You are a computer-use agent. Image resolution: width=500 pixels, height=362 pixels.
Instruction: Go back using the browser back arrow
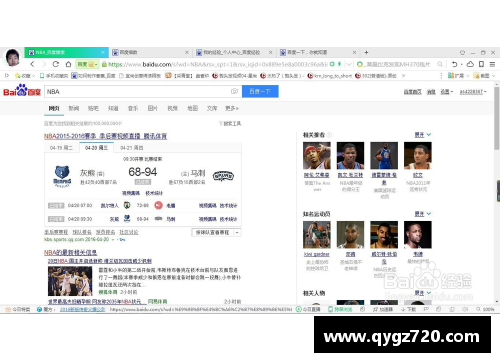click(x=32, y=64)
